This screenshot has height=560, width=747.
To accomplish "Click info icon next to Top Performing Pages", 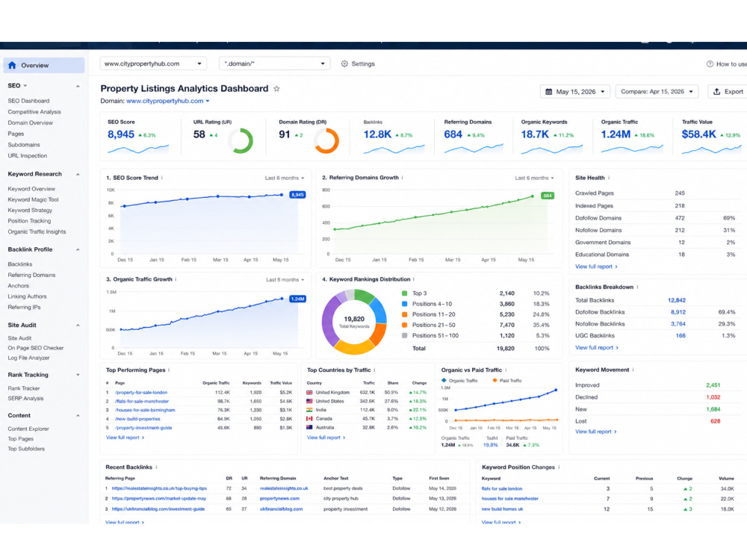I will tap(169, 370).
